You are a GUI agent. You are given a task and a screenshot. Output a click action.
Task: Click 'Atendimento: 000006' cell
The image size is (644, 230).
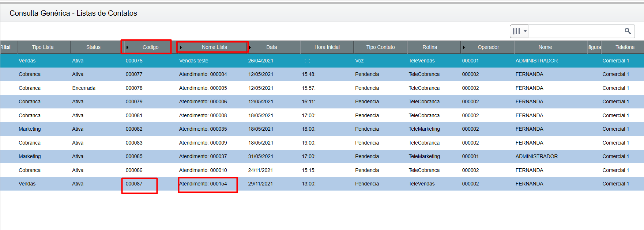(x=203, y=101)
